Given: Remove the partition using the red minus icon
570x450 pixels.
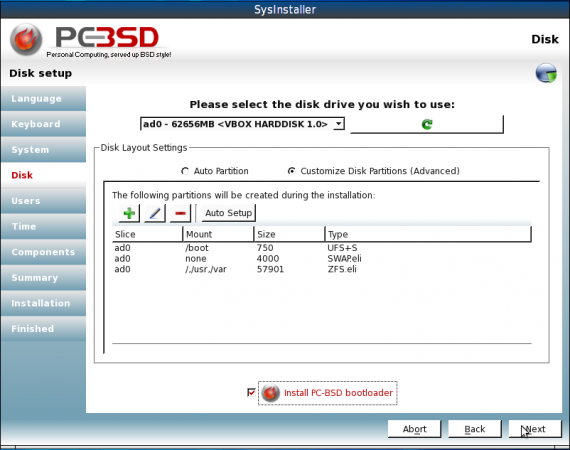Looking at the screenshot, I should [x=180, y=213].
